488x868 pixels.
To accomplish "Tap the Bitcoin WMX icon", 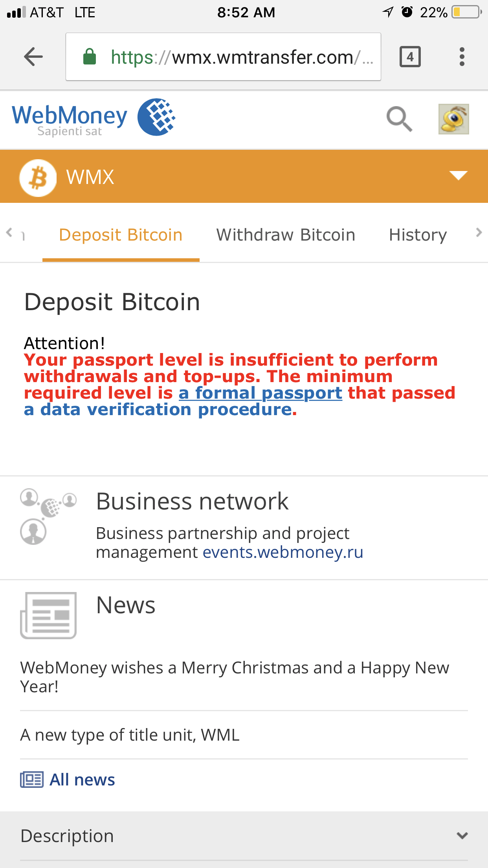I will pos(38,177).
